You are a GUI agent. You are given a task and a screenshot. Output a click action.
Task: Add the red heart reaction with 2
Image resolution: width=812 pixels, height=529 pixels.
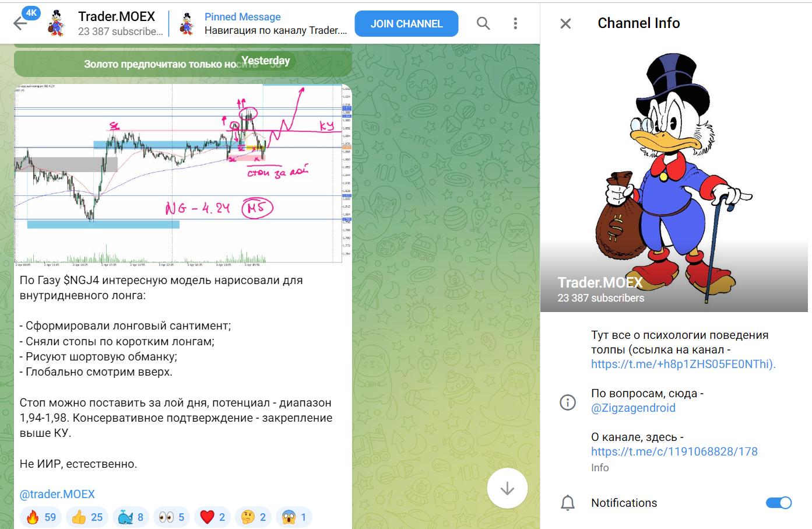coord(213,517)
